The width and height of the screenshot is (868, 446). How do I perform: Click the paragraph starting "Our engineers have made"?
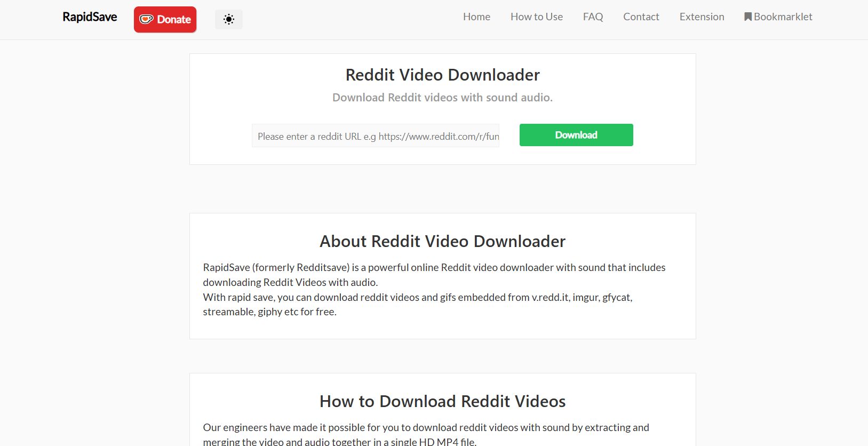[426, 434]
